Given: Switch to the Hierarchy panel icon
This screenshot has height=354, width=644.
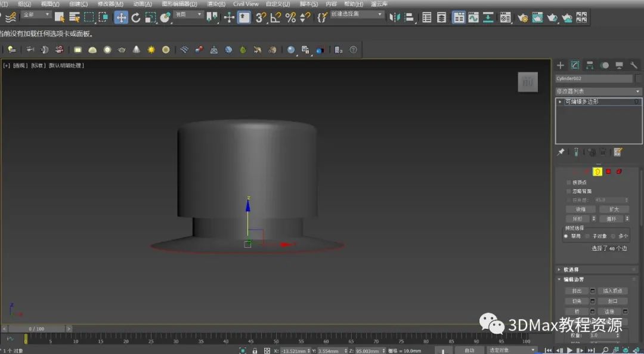Looking at the screenshot, I should (590, 65).
